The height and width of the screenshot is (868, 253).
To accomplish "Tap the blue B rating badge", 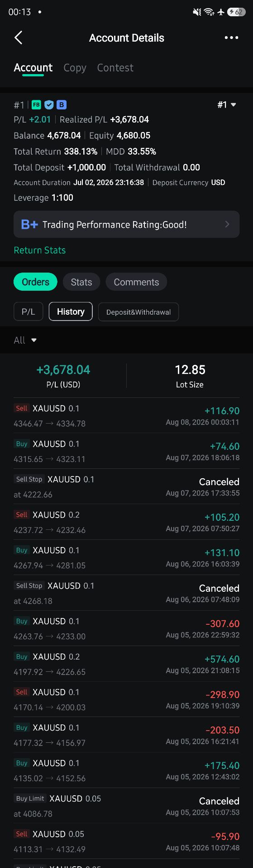I will pyautogui.click(x=62, y=105).
